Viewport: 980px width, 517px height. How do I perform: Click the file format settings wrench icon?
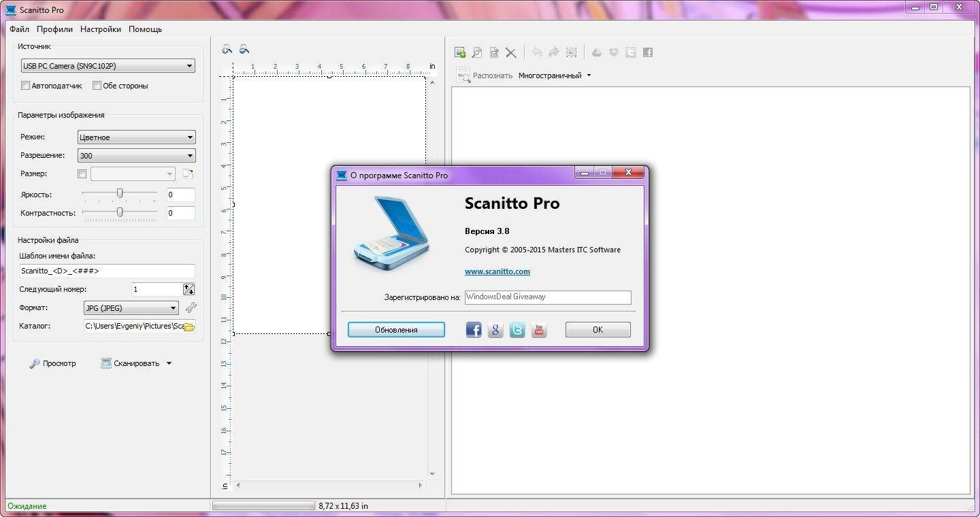(x=191, y=307)
